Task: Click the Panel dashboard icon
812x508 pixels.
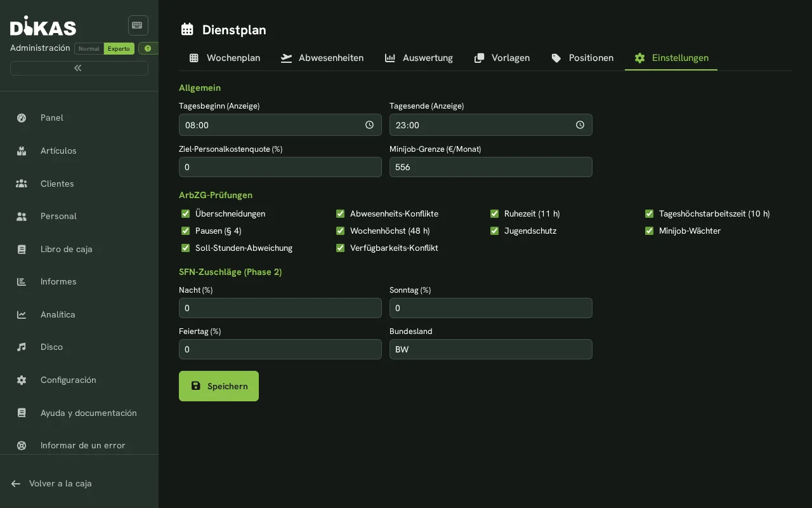Action: (22, 117)
